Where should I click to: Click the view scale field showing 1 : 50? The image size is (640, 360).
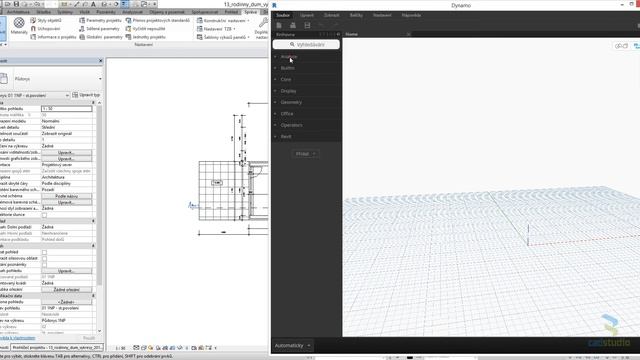(67, 109)
